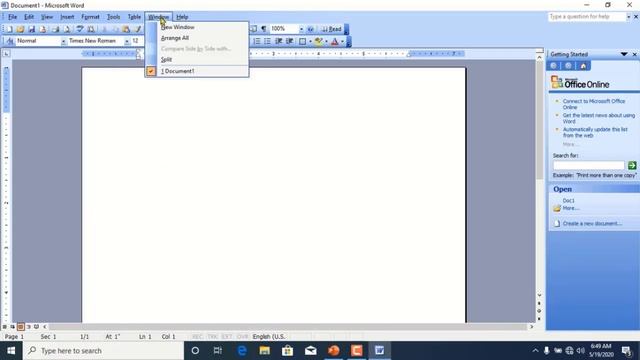Click the Print toolbar icon

56,29
